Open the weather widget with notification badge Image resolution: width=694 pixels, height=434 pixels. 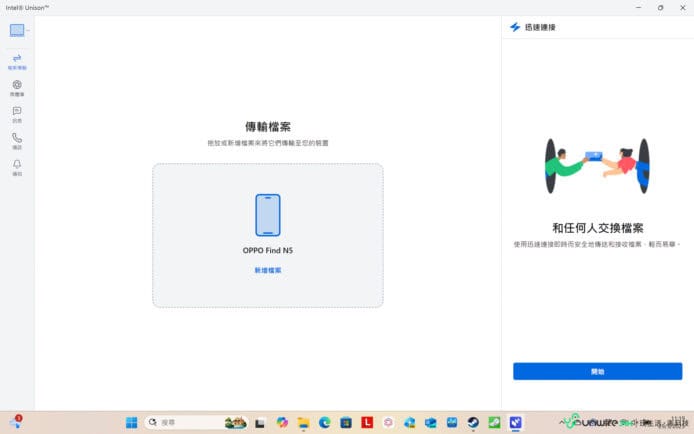click(x=15, y=422)
